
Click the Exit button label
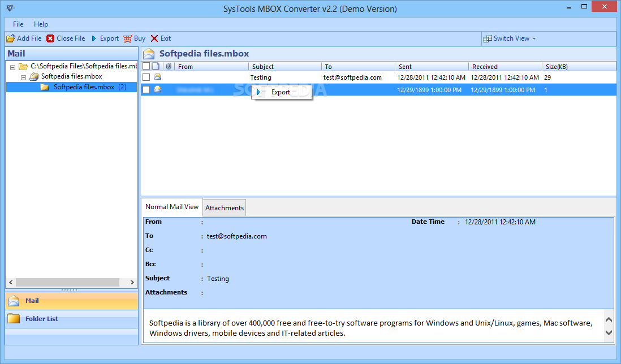pos(166,38)
